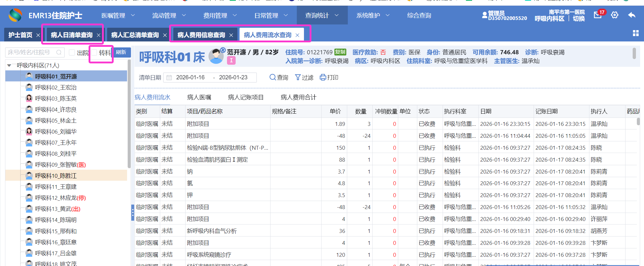
Task: Close the 护士首页 tab
Action: click(x=38, y=35)
